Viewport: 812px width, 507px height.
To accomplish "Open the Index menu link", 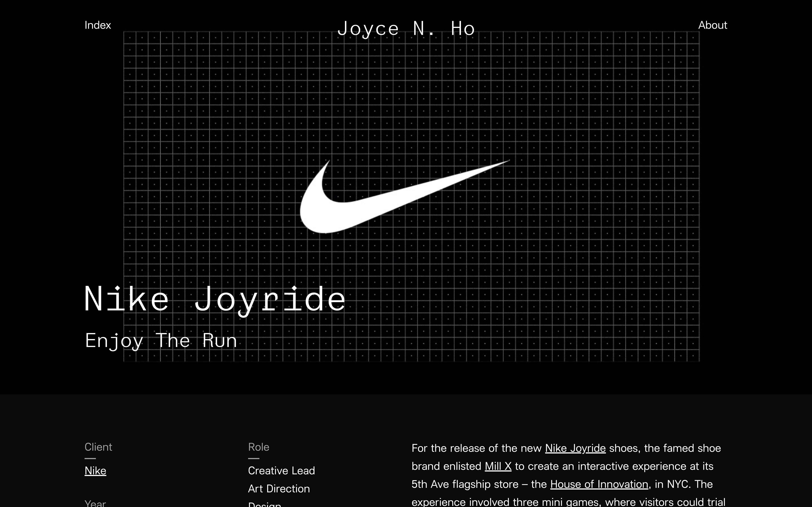I will pos(98,25).
